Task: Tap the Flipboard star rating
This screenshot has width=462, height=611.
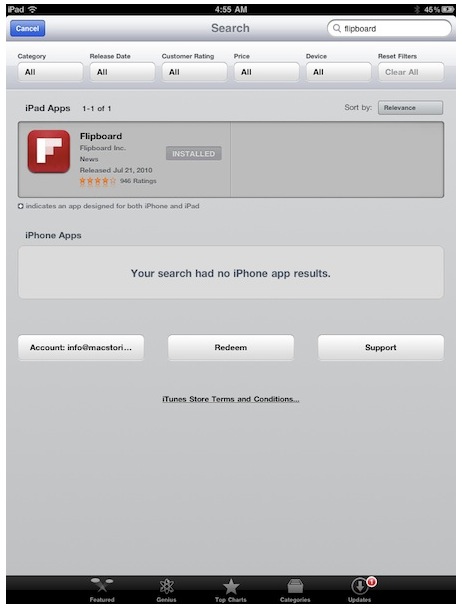Action: pos(98,181)
